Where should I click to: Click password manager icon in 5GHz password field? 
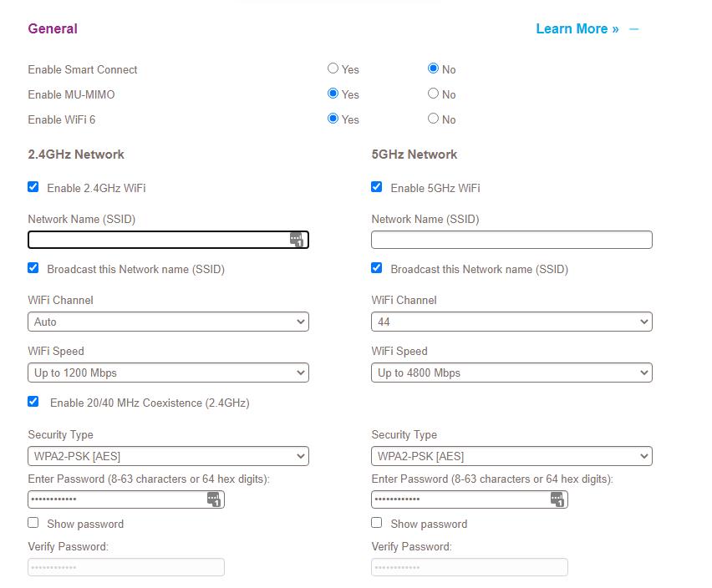click(x=557, y=499)
